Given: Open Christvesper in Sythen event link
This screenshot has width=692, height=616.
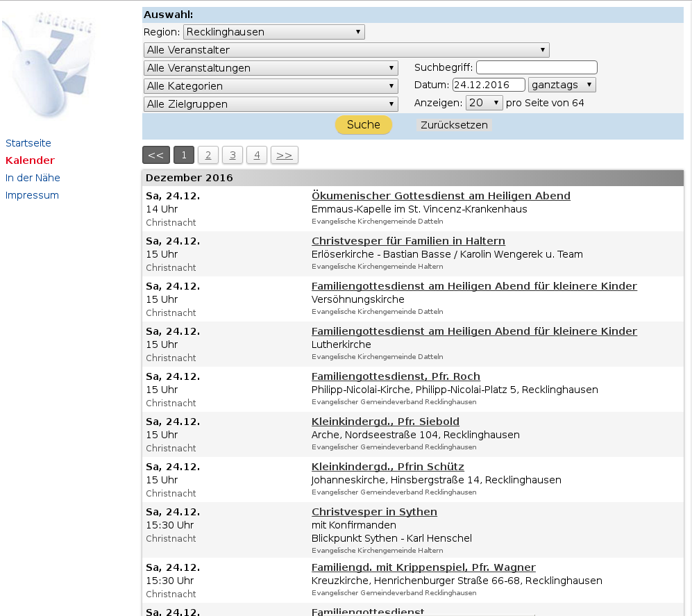Looking at the screenshot, I should [x=374, y=512].
